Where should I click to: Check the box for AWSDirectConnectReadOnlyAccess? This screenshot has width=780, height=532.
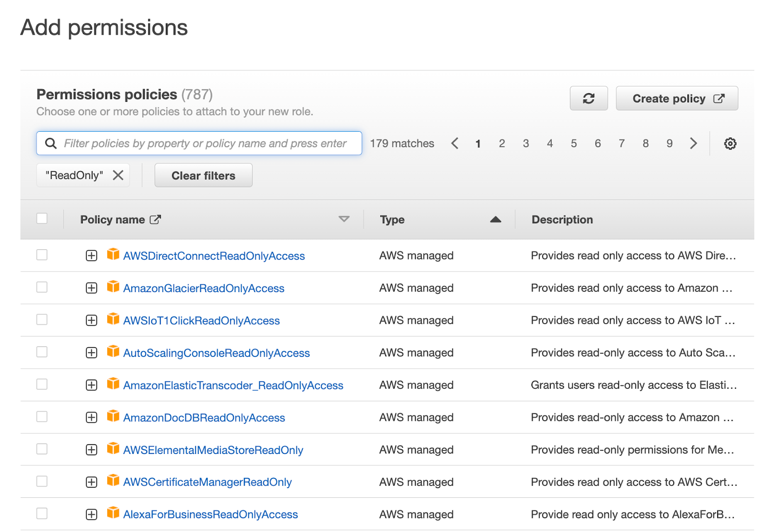42,255
